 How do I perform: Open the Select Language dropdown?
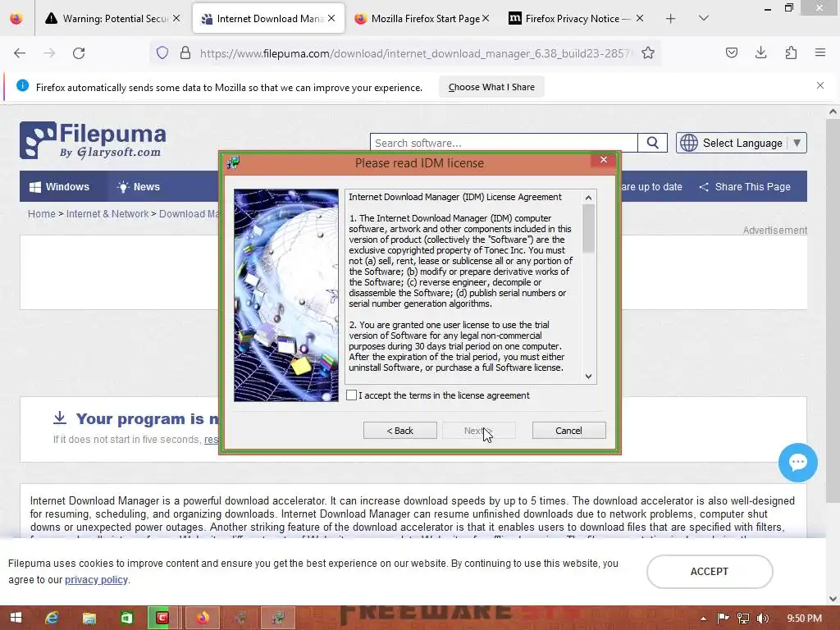pyautogui.click(x=742, y=143)
